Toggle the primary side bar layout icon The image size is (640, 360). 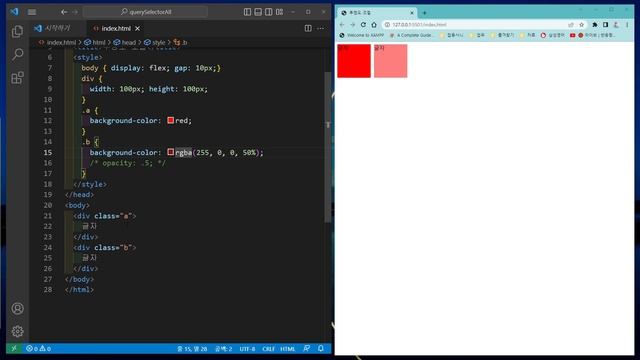[247, 12]
